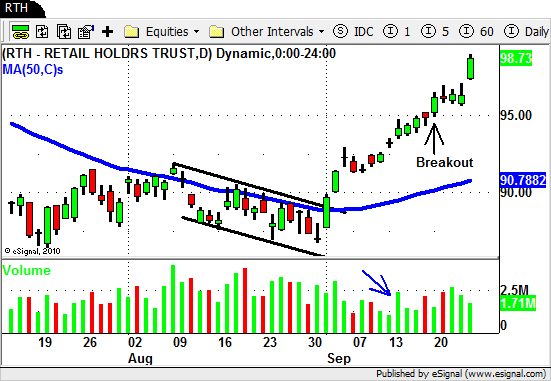
Task: Click the 07 date label
Action: (x=359, y=342)
